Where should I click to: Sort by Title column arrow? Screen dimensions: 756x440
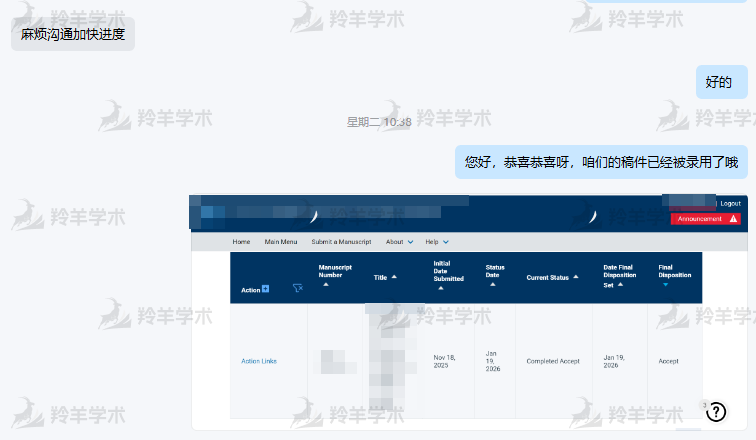pos(394,277)
